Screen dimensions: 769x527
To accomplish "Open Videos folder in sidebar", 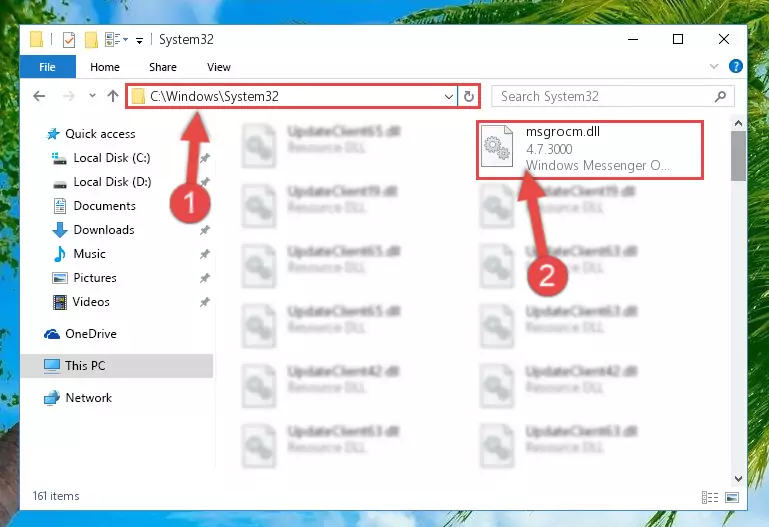I will (x=91, y=302).
